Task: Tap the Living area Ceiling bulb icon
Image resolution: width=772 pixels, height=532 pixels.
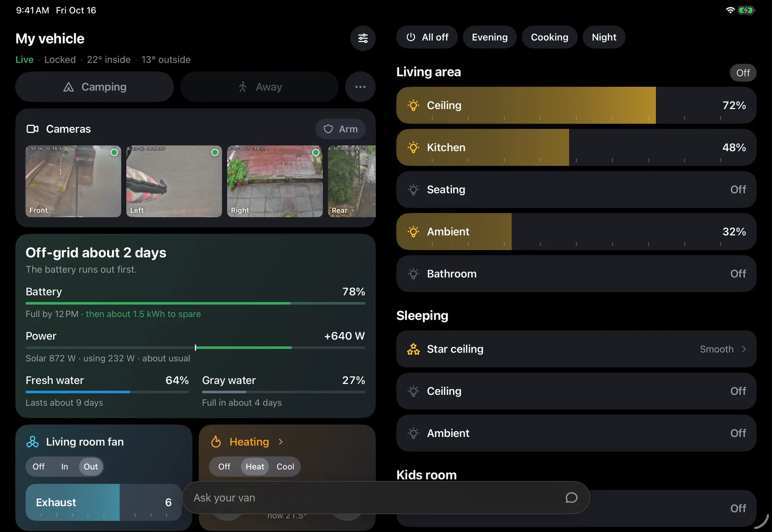Action: 414,105
